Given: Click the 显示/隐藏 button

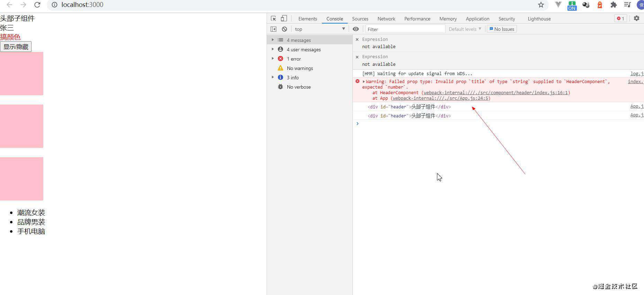Looking at the screenshot, I should coord(16,46).
